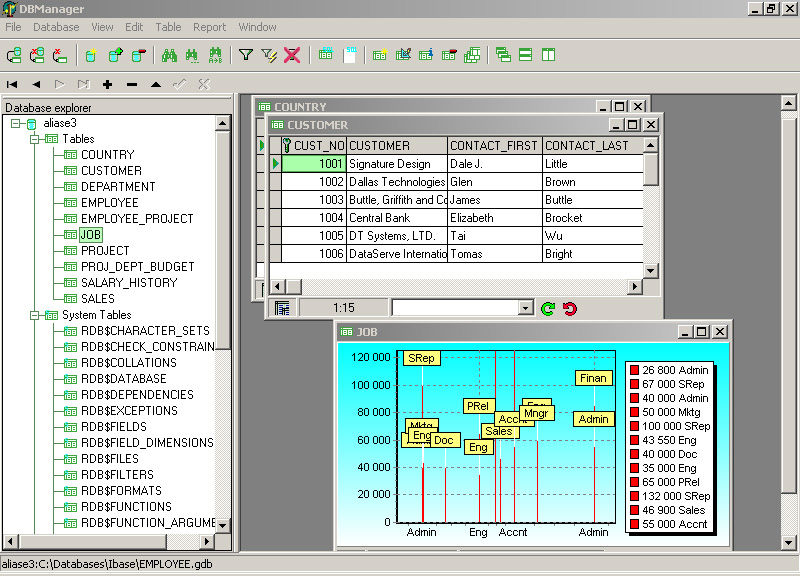Open the File menu
This screenshot has width=800, height=576.
(13, 27)
